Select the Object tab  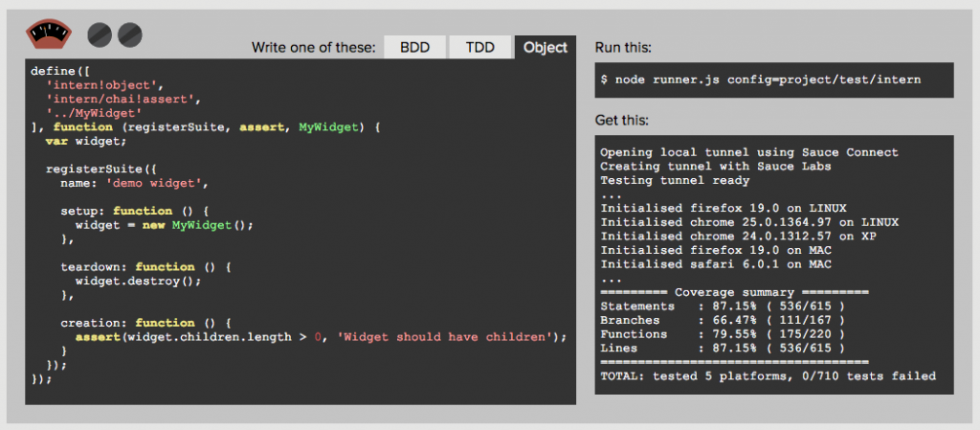546,48
